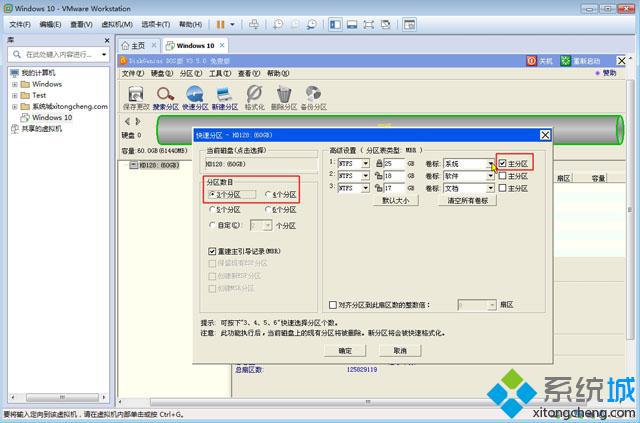Screen dimensions: 640x423
Task: Close the 库 library panel
Action: click(x=107, y=40)
